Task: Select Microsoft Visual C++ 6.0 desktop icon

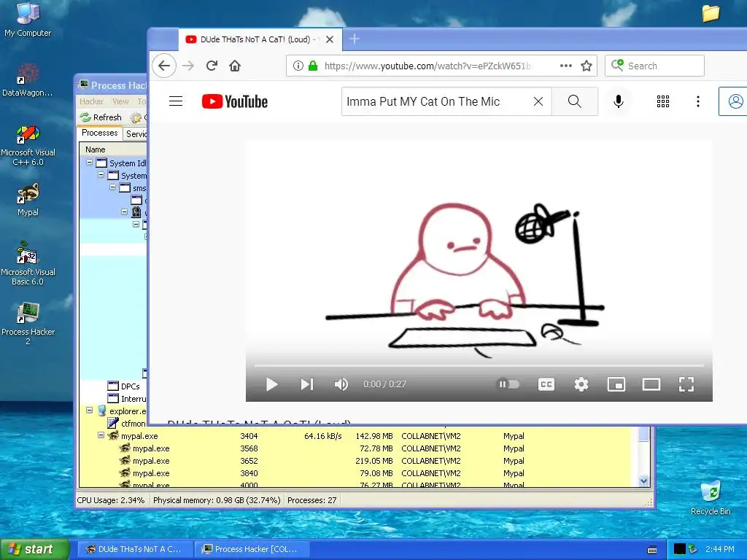Action: pyautogui.click(x=28, y=145)
